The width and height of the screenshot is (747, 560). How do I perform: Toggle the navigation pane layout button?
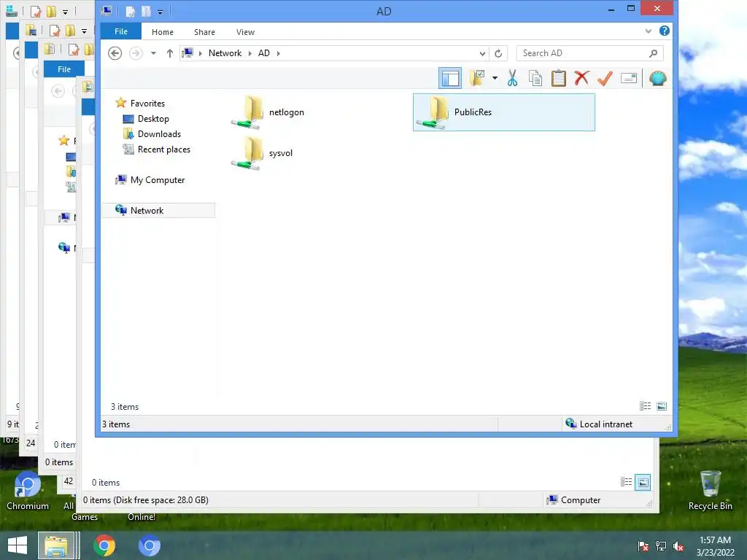[x=449, y=78]
